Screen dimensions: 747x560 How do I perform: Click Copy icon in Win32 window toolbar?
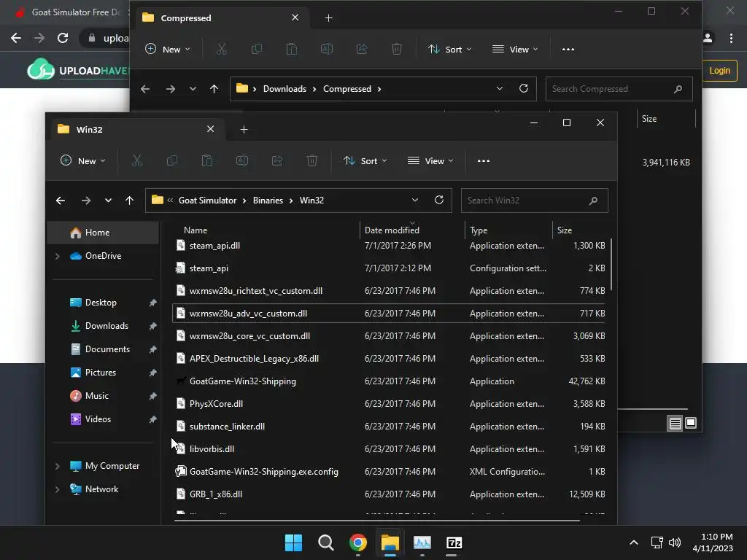point(172,161)
